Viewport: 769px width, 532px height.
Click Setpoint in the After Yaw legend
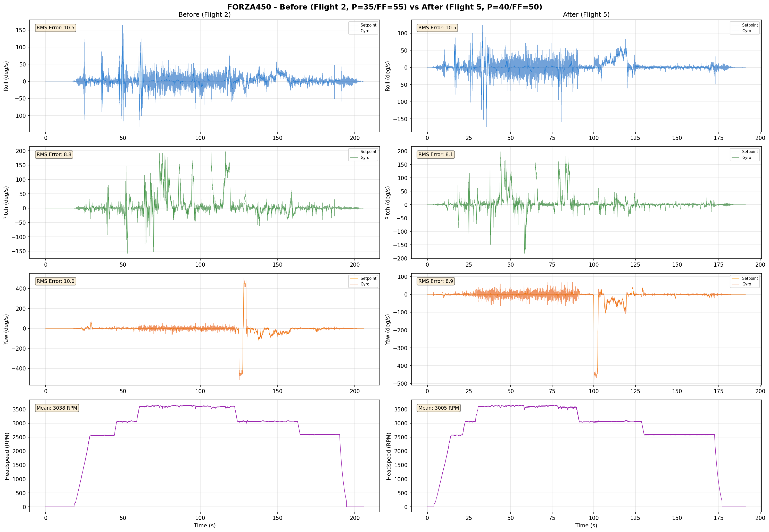click(750, 278)
